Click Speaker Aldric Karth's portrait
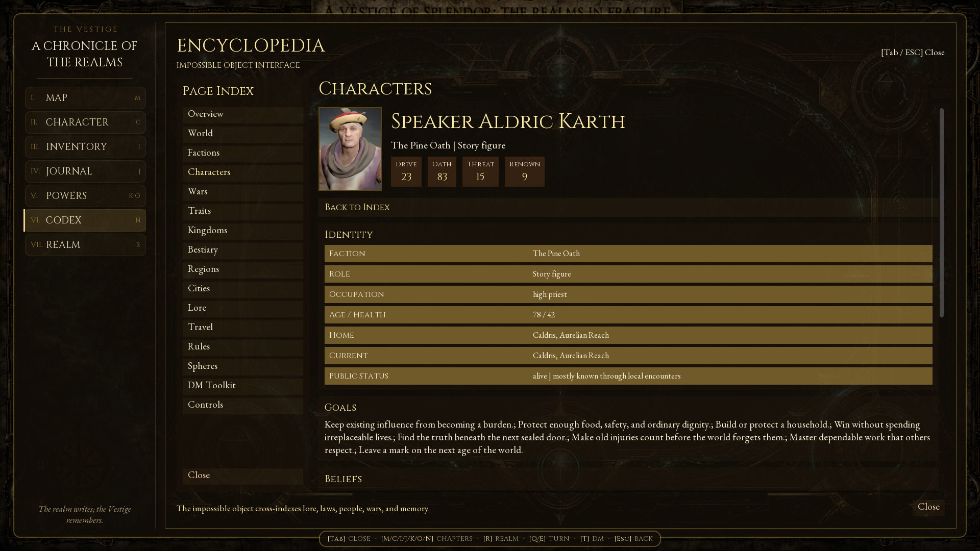The image size is (980, 551). click(x=350, y=149)
